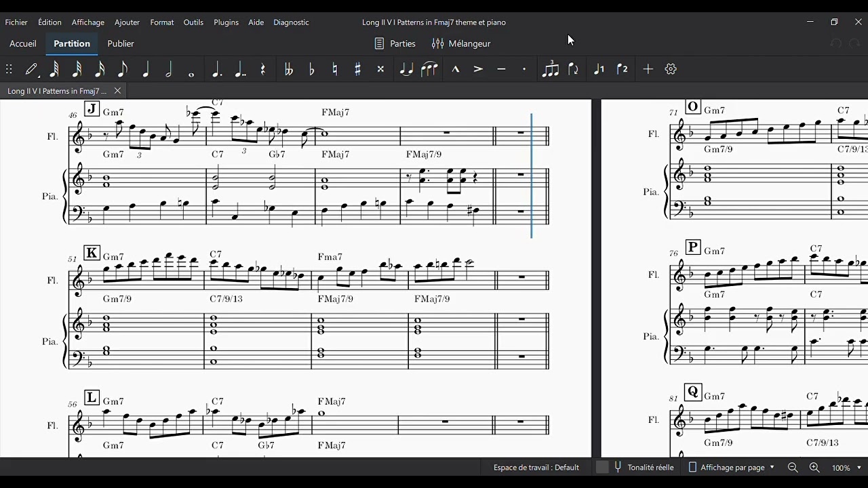Click Espace de travail : Default
Screen dimensions: 868x488
536,468
